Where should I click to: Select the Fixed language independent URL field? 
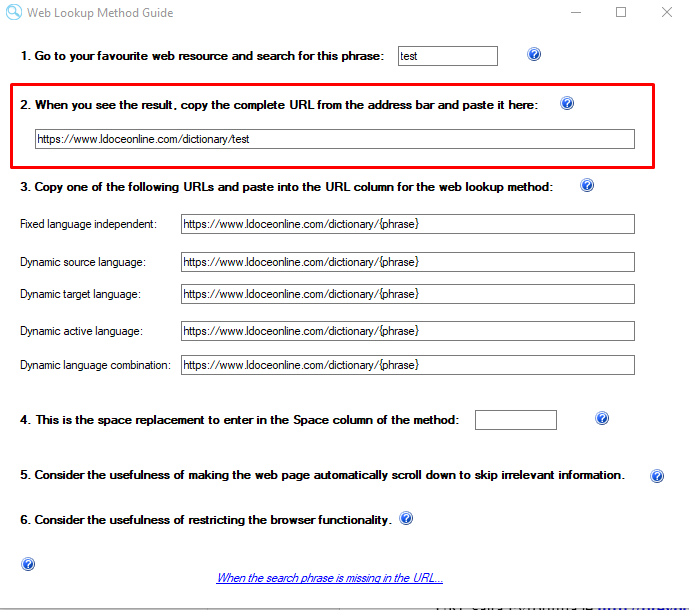pos(408,224)
